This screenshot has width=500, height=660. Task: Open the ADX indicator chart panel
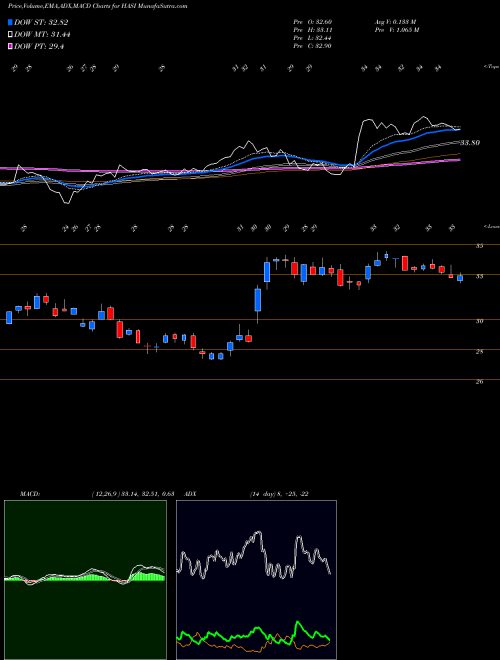tap(256, 580)
